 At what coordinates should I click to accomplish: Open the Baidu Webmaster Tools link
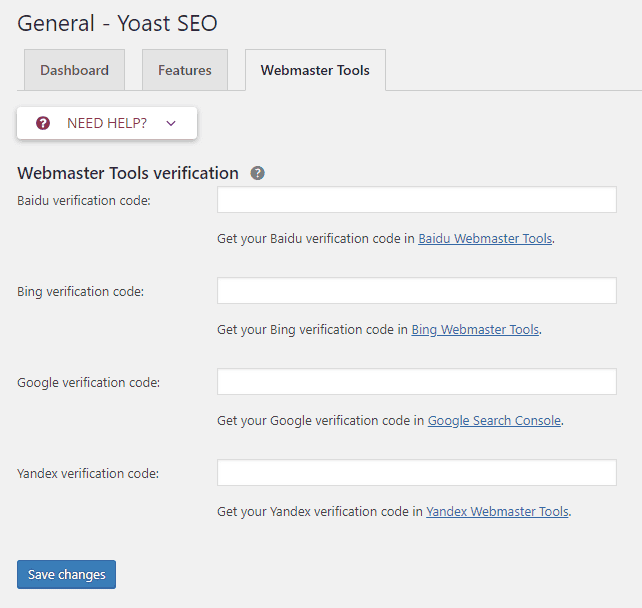point(485,239)
